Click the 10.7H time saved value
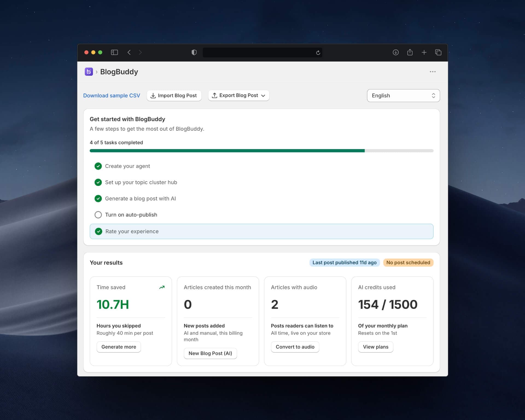Screen dimensions: 525x420 click(113, 304)
